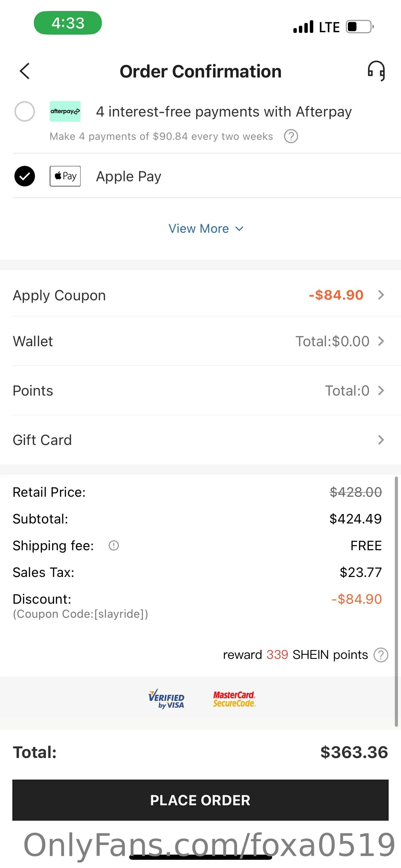Tap the MasterCard SecureCode logo
Viewport: 401px width, 868px height.
click(234, 699)
